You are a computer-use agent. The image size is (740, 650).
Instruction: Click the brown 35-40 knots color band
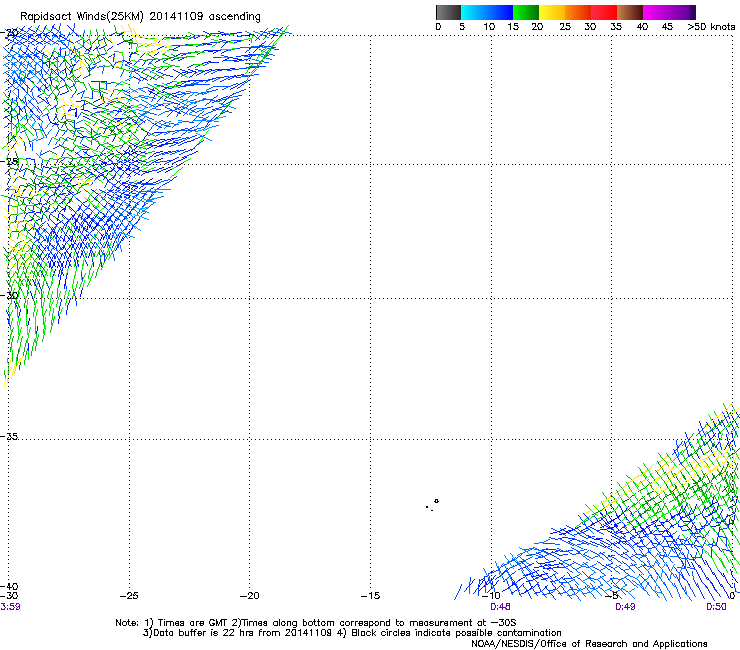pyautogui.click(x=630, y=12)
